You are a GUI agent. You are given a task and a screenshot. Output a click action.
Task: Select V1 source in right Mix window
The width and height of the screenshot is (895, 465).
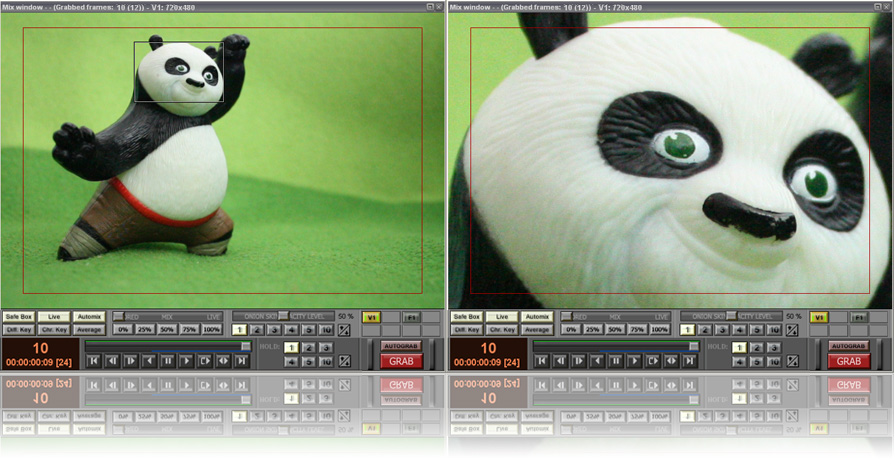point(819,317)
